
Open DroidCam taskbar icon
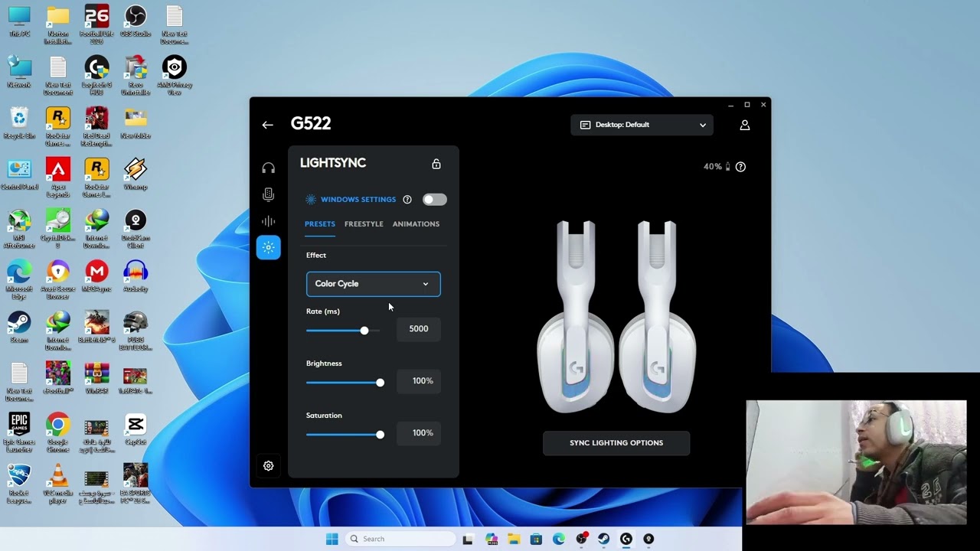coord(648,539)
